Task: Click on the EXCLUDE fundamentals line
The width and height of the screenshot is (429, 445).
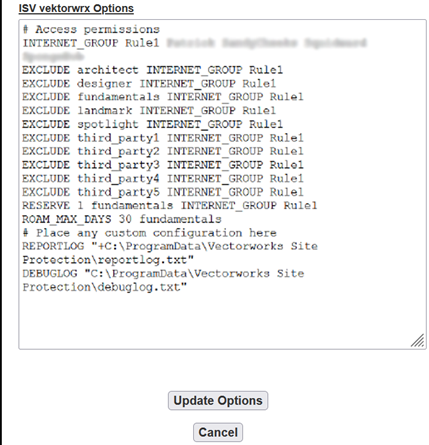Action: pos(163,97)
